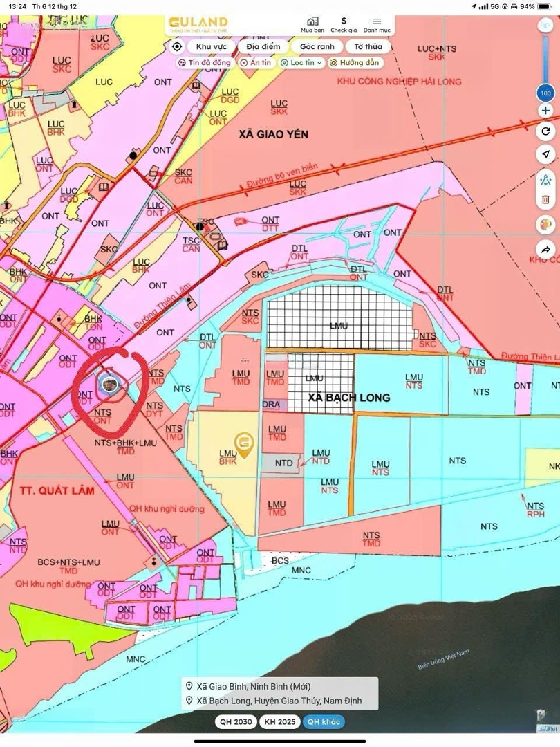Click the Hướng dẫn guide button
The height and width of the screenshot is (747, 560).
pos(354,63)
